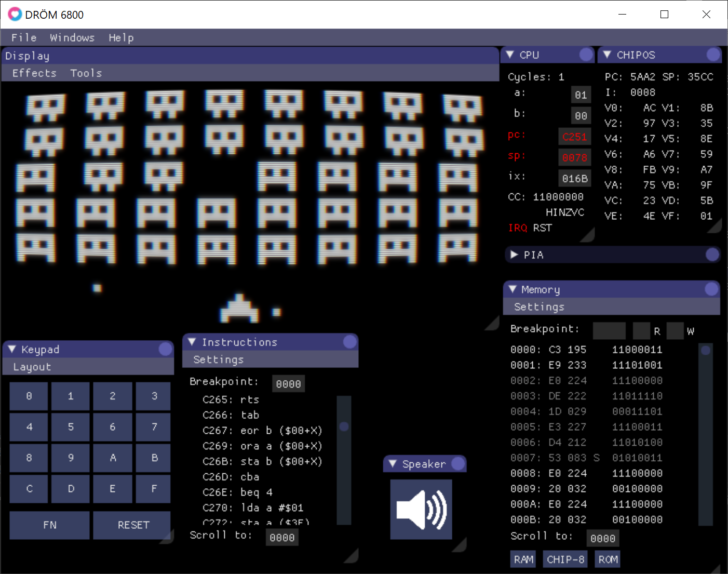
Task: Collapse the CPU panel using its disclosure triangle
Action: tap(511, 54)
